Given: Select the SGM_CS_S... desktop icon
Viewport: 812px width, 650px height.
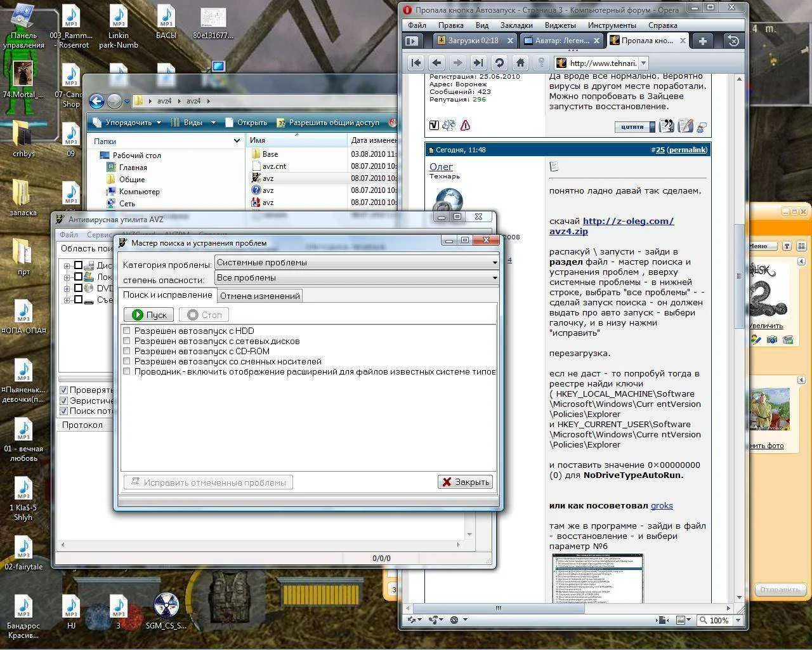Looking at the screenshot, I should [166, 612].
